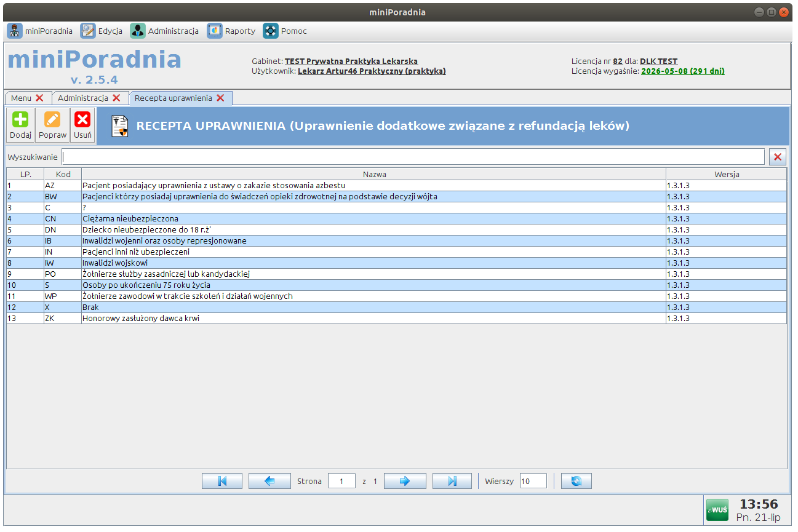798x532 pixels.
Task: Open the miniPoradnia menu
Action: pos(40,31)
